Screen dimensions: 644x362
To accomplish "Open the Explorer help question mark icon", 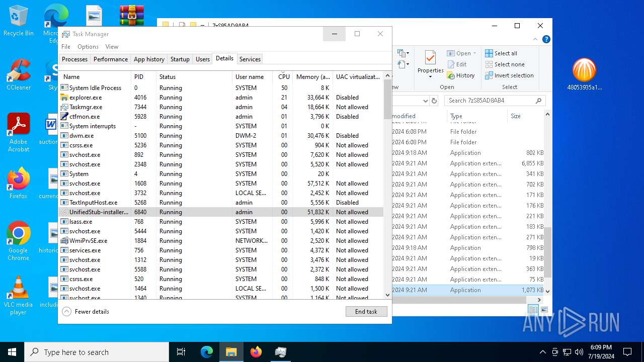I will (546, 39).
